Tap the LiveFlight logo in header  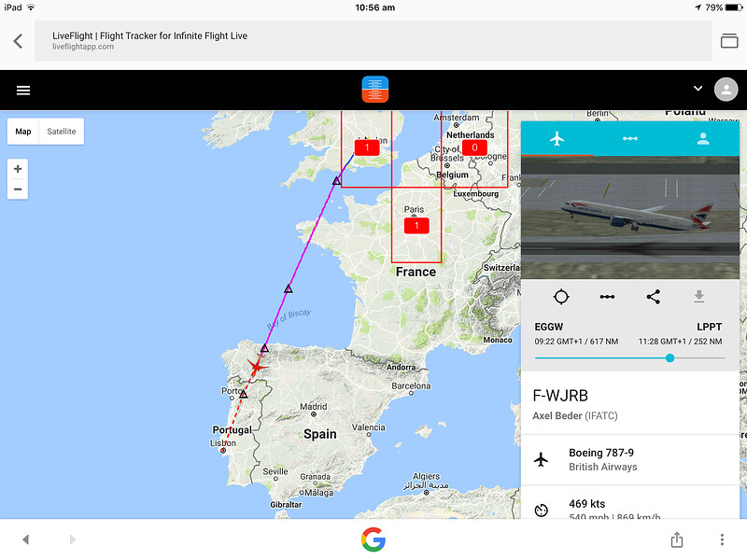click(375, 90)
